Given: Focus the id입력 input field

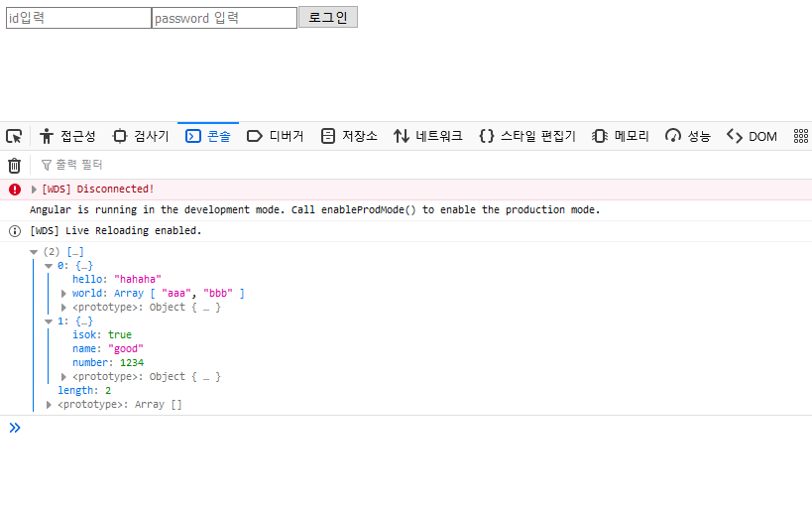Looking at the screenshot, I should coord(78,18).
